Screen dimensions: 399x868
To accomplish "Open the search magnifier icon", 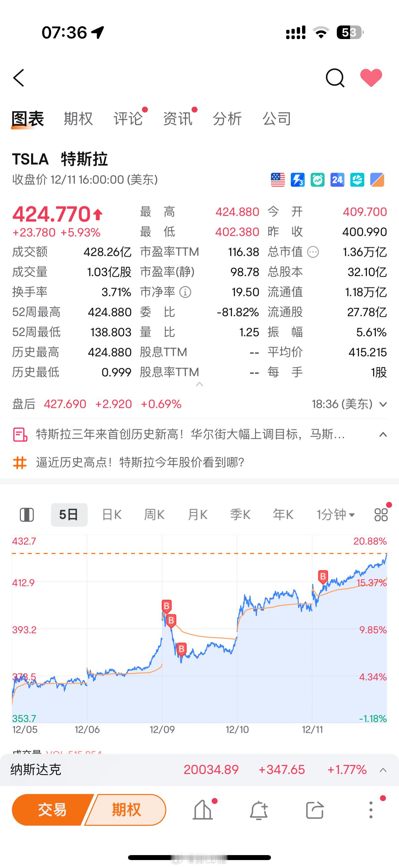I will tap(335, 78).
